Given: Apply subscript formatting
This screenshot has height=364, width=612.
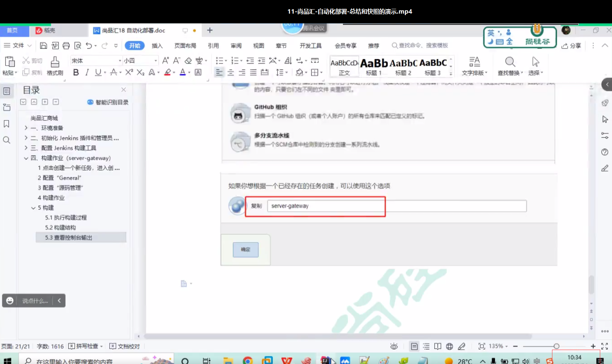Looking at the screenshot, I should pos(140,73).
